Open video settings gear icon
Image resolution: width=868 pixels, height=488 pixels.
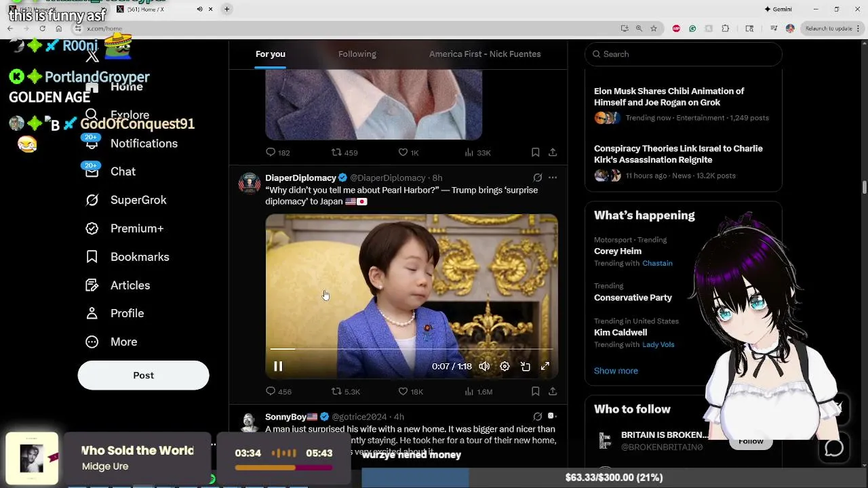click(x=505, y=366)
